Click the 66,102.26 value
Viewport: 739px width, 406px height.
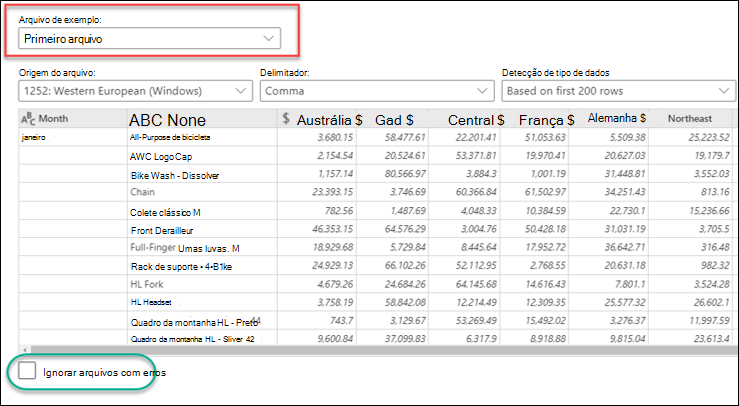(x=405, y=265)
